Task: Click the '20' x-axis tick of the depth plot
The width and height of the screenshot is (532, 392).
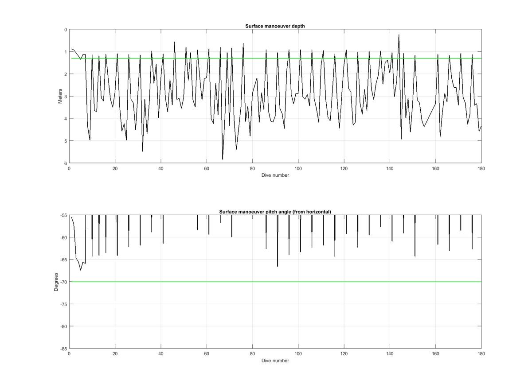Action: click(x=115, y=168)
